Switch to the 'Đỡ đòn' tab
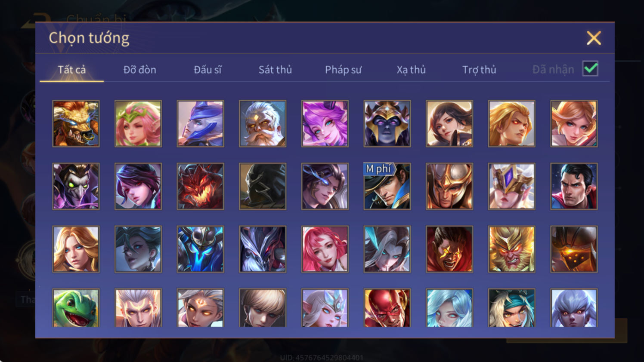 click(x=139, y=70)
